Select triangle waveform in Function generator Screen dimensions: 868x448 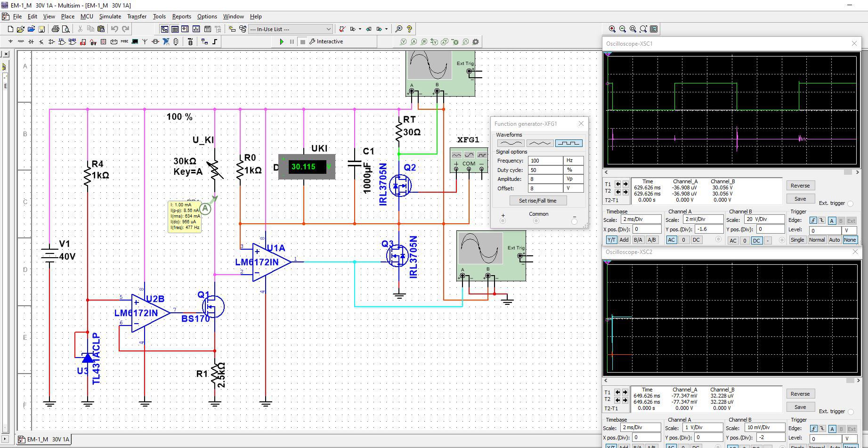[x=540, y=143]
